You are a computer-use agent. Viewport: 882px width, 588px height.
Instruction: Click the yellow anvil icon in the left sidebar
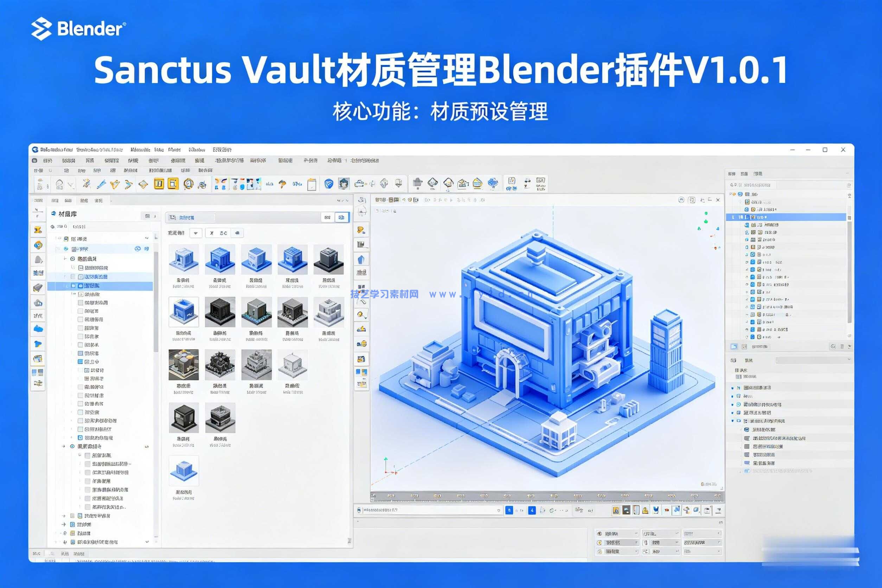click(38, 230)
